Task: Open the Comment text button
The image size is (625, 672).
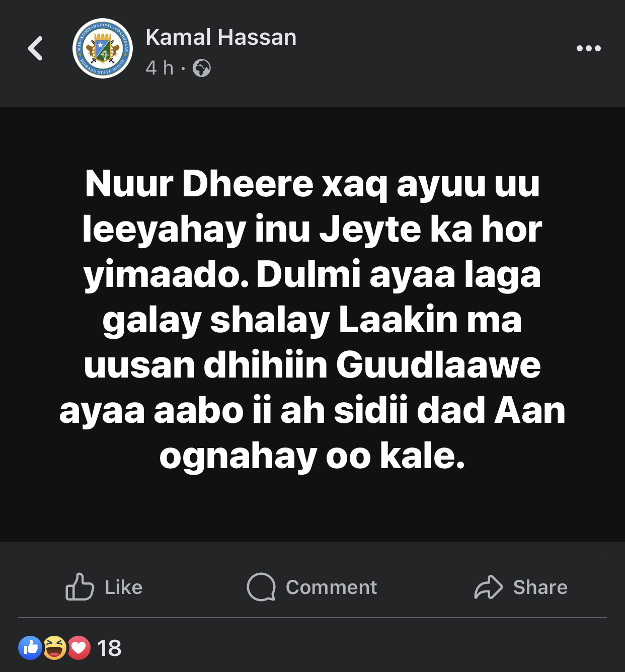Action: pos(331,587)
